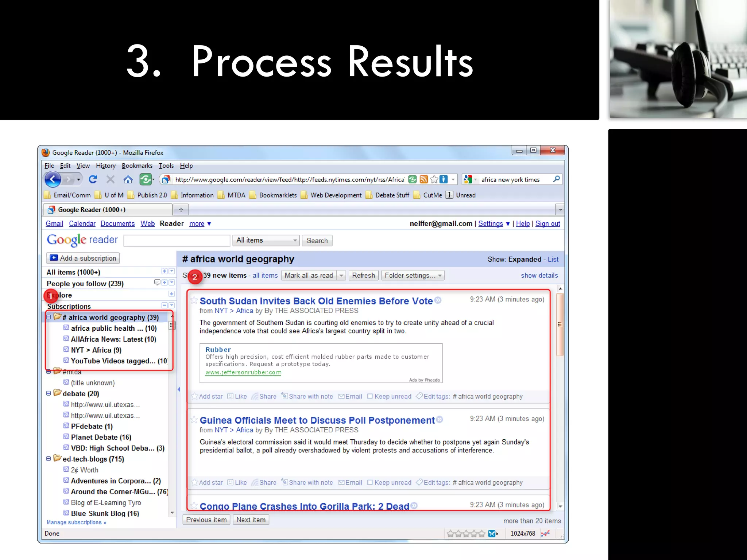Click the Google Reader search input field

pos(177,241)
